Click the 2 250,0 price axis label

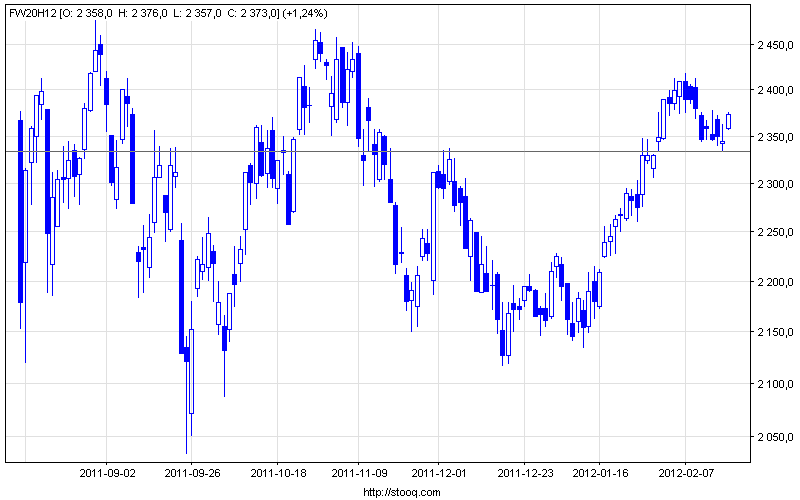click(x=775, y=232)
